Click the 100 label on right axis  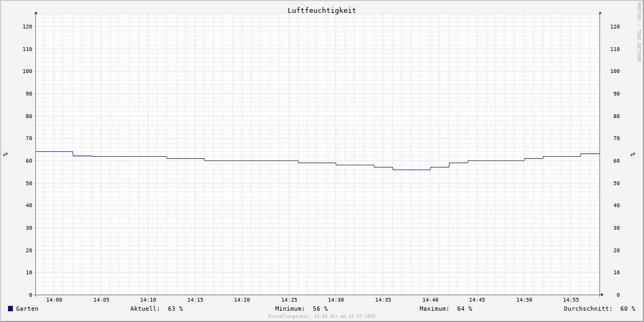615,71
